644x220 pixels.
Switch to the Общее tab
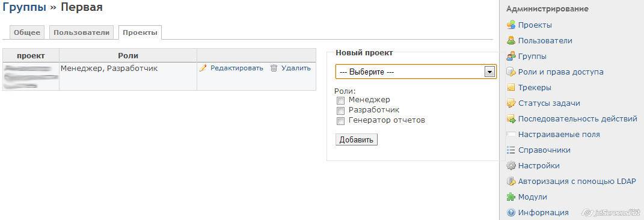27,32
